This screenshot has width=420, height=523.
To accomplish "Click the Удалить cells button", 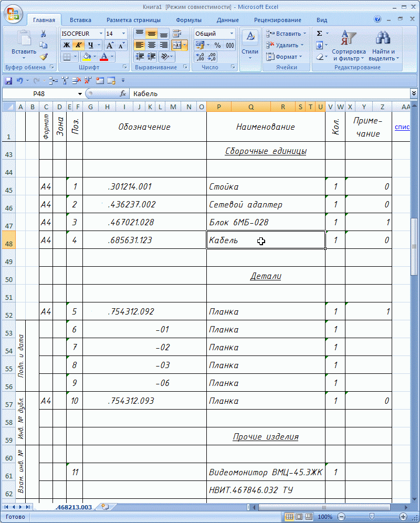I will 285,45.
